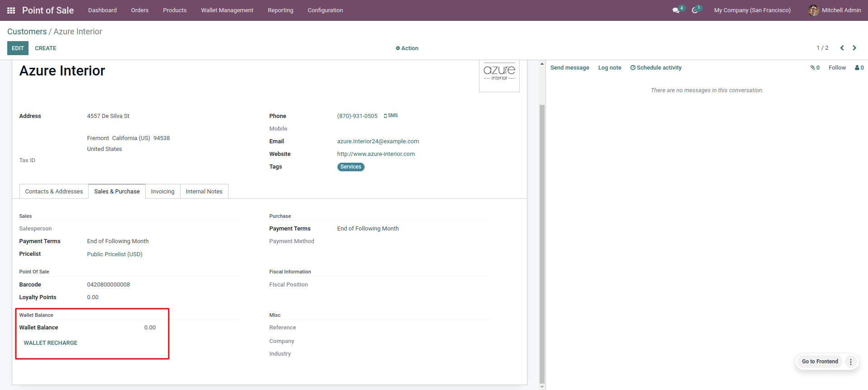Select the Sales & Purchase tab
This screenshot has width=868, height=390.
(x=117, y=192)
